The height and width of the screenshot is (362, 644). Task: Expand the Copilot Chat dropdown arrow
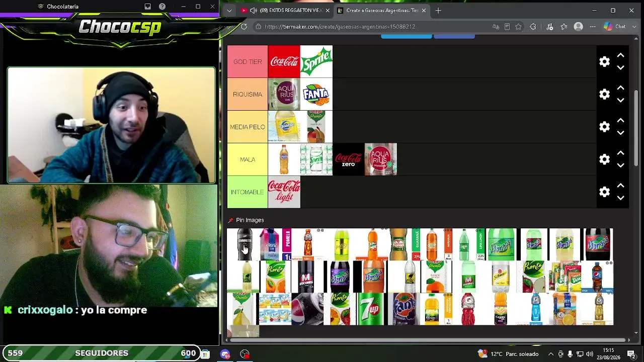(x=633, y=27)
